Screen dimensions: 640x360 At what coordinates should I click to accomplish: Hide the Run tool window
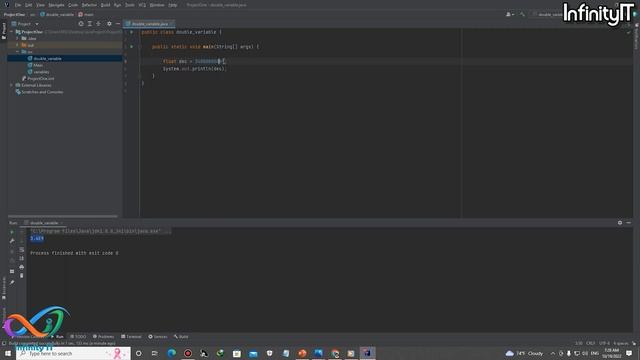coord(629,223)
